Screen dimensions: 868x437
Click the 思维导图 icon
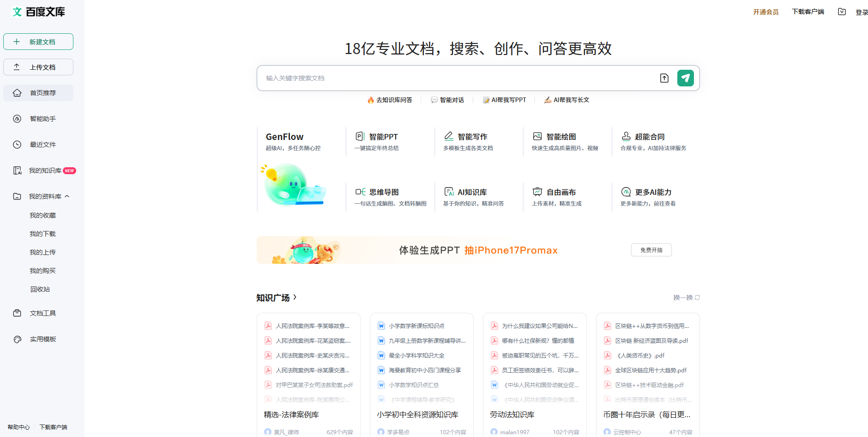click(x=360, y=192)
